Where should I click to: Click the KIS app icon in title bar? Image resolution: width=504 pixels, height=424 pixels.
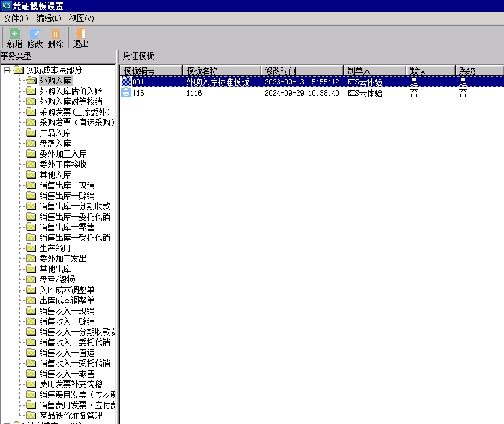(7, 5)
